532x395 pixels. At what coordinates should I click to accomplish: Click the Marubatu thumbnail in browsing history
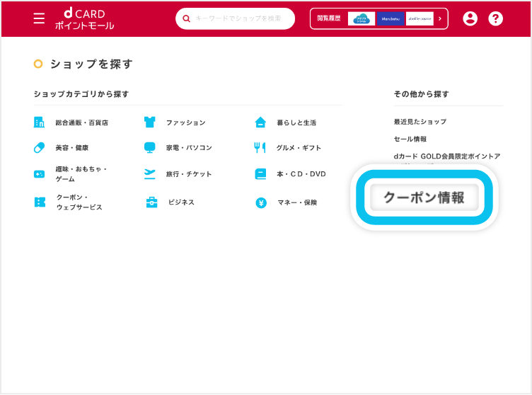[x=391, y=18]
